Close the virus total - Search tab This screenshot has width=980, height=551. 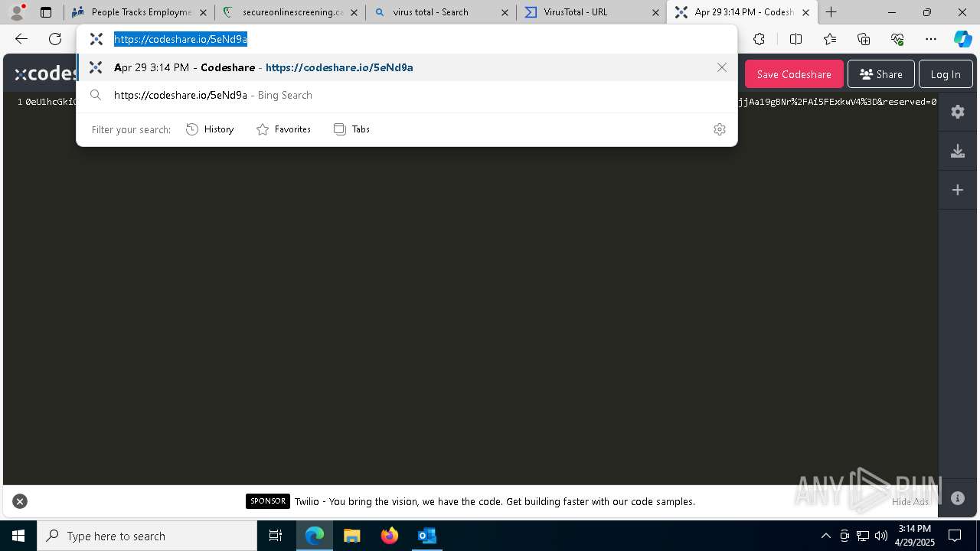(x=505, y=12)
